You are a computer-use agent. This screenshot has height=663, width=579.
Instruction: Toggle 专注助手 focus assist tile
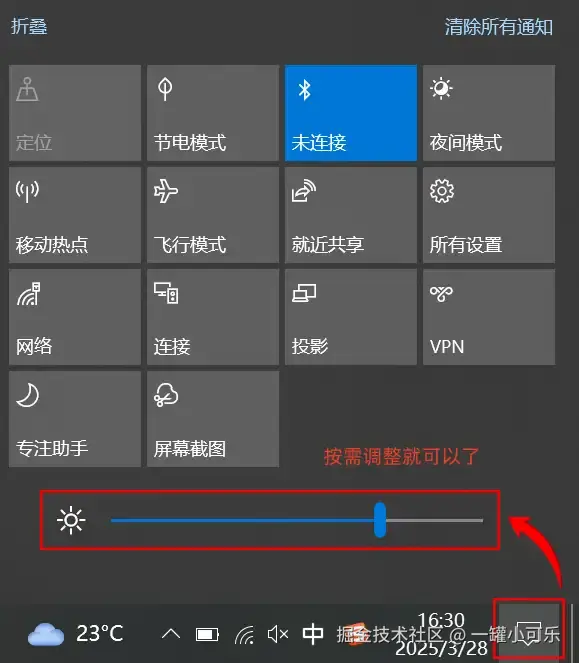click(x=75, y=419)
